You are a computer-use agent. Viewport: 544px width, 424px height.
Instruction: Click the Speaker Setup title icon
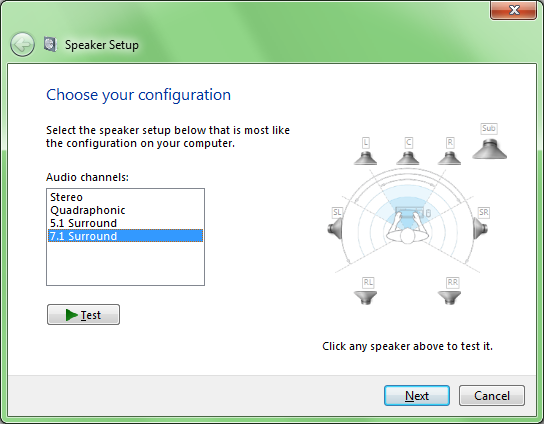click(50, 44)
